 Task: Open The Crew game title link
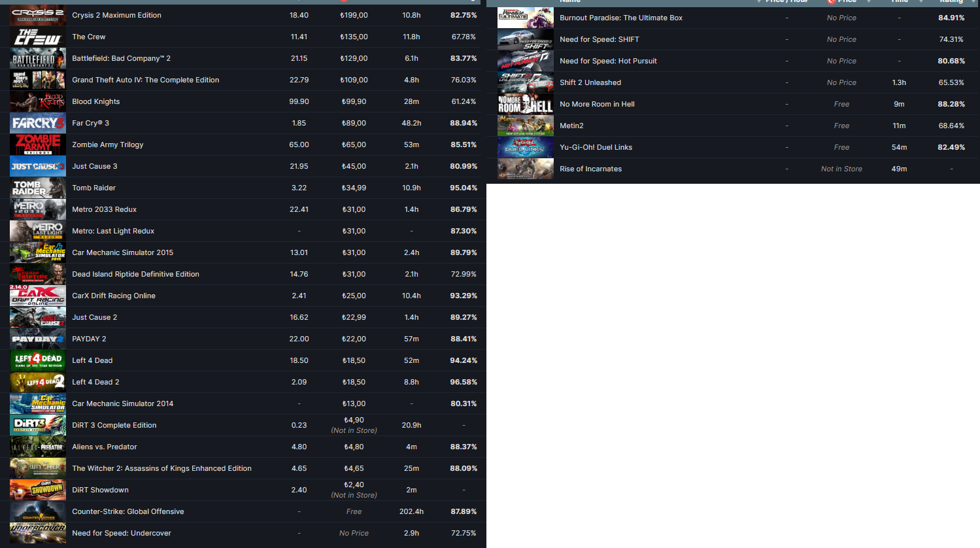[x=88, y=37]
